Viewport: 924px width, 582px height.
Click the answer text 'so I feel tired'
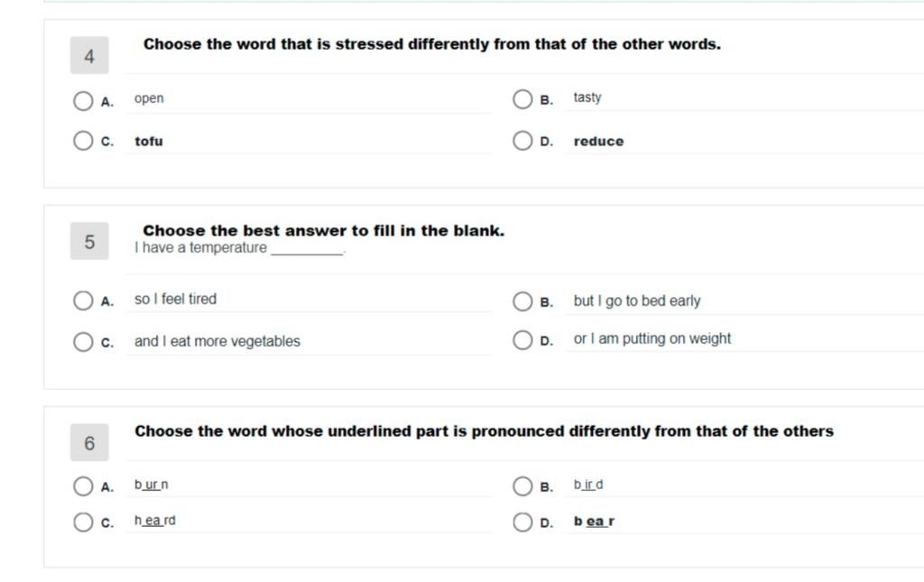[x=176, y=300]
